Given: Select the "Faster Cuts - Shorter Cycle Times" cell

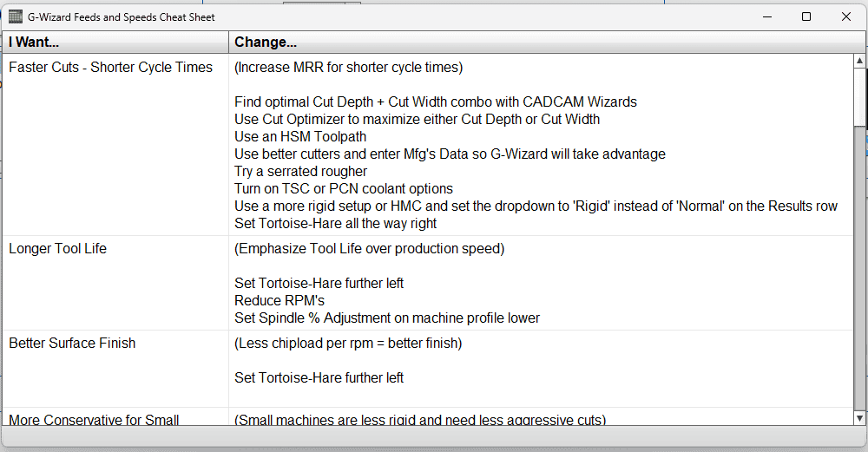Looking at the screenshot, I should coord(110,68).
